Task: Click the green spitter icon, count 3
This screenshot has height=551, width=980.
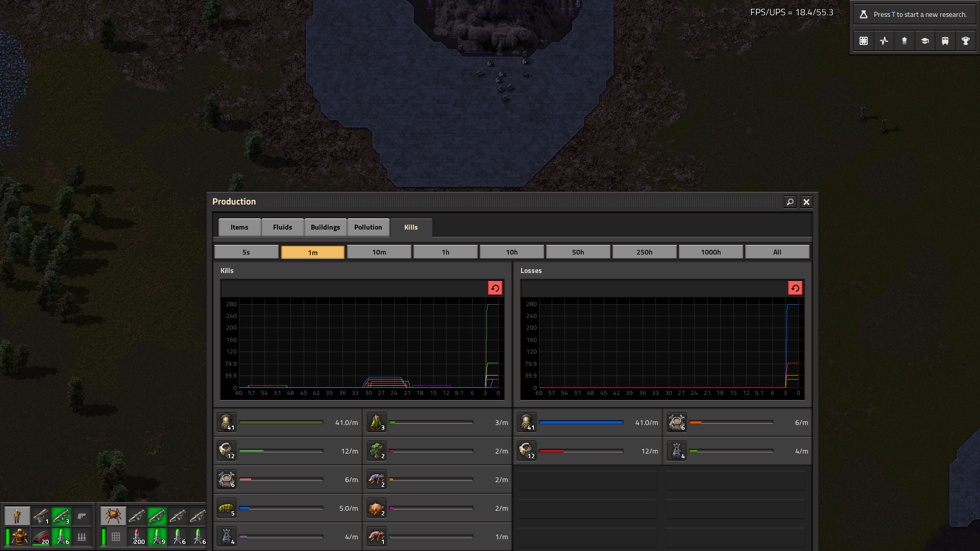Action: 377,422
